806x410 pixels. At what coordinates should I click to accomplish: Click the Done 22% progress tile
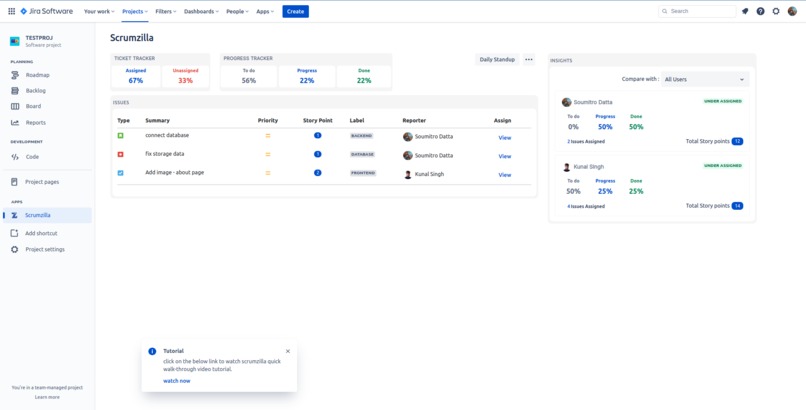pos(364,77)
